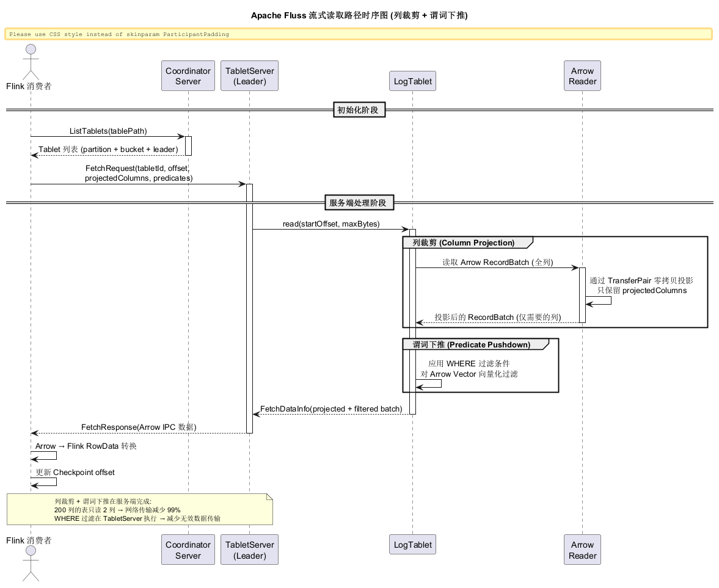Screen dimensions: 719x588
Task: Click the 更新 Checkpoint offset label
Action: pos(75,473)
